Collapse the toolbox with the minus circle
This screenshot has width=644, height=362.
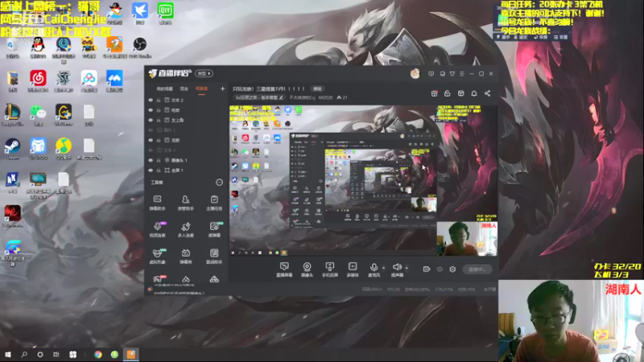219,183
